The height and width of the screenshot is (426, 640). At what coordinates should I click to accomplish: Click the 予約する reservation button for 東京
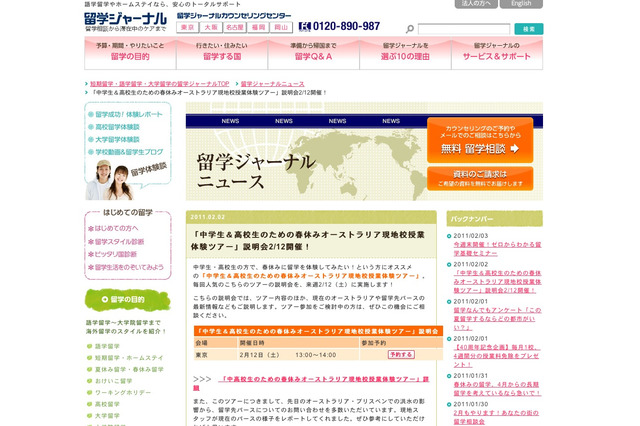(401, 355)
